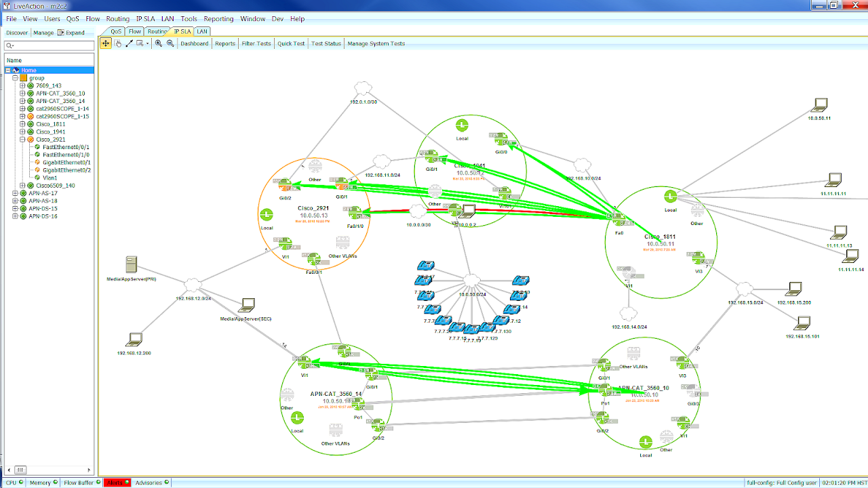Open Manage System Tests
Screen dimensions: 868x488
point(376,43)
